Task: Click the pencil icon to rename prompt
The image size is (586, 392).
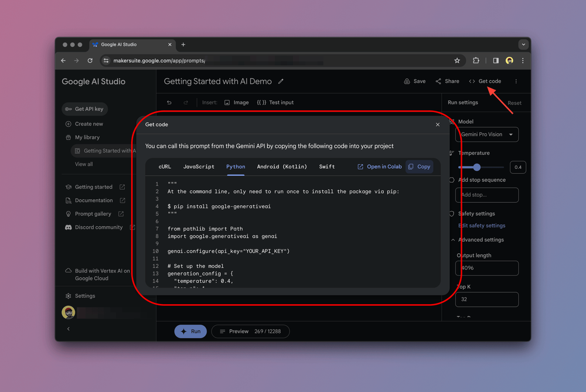Action: click(x=281, y=81)
